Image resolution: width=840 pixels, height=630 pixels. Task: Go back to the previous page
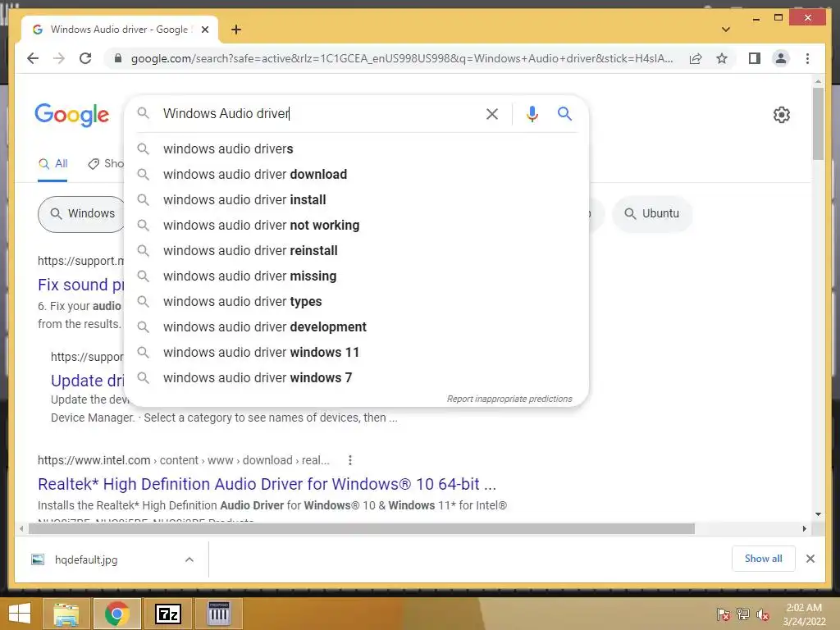33,58
